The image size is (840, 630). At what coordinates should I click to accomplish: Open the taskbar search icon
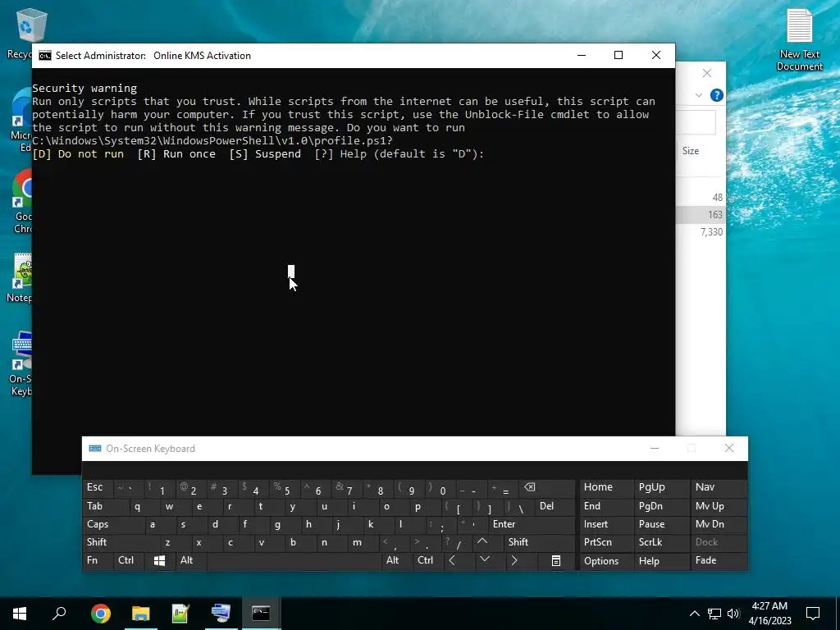(59, 614)
